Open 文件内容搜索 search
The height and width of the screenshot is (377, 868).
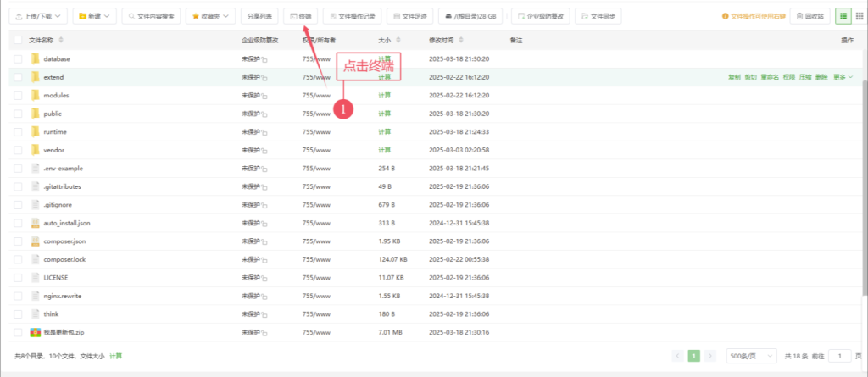(151, 17)
